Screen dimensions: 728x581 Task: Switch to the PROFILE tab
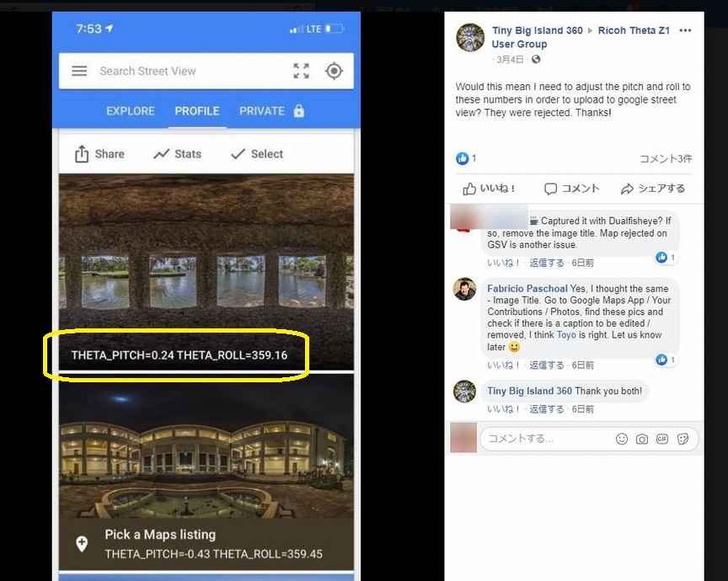point(197,111)
